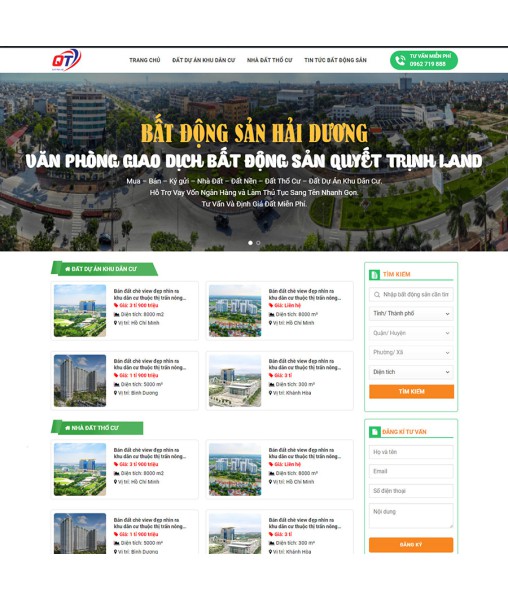Click location pin icon beside Bình Dương in projects

coord(116,393)
